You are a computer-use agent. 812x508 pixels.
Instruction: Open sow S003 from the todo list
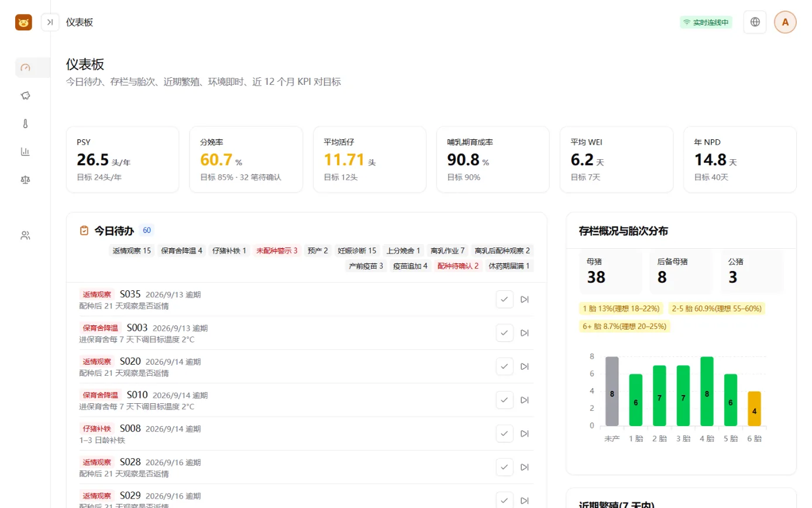pyautogui.click(x=137, y=328)
